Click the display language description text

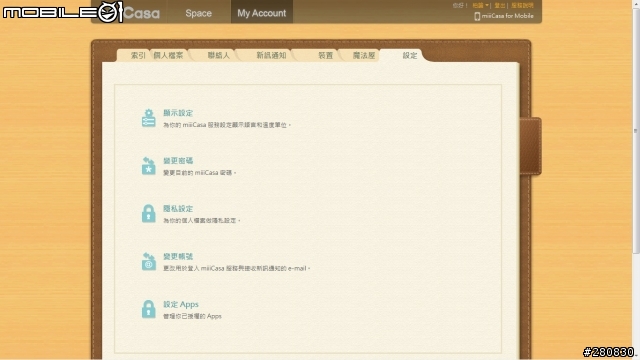227,125
